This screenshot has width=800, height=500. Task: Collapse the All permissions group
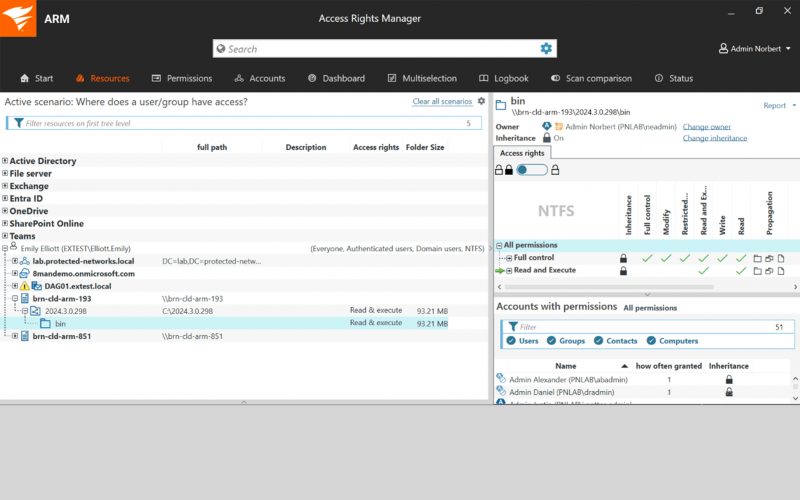[x=499, y=245]
